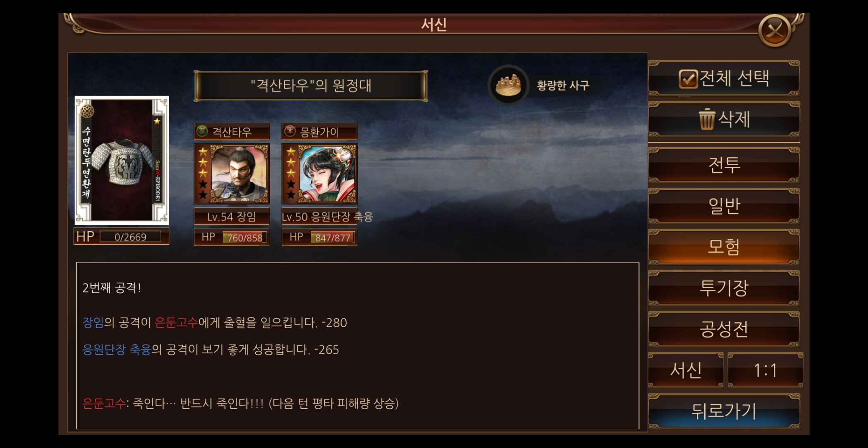868x448 pixels.
Task: Open 응원단장 축융 general portrait
Action: tap(319, 174)
